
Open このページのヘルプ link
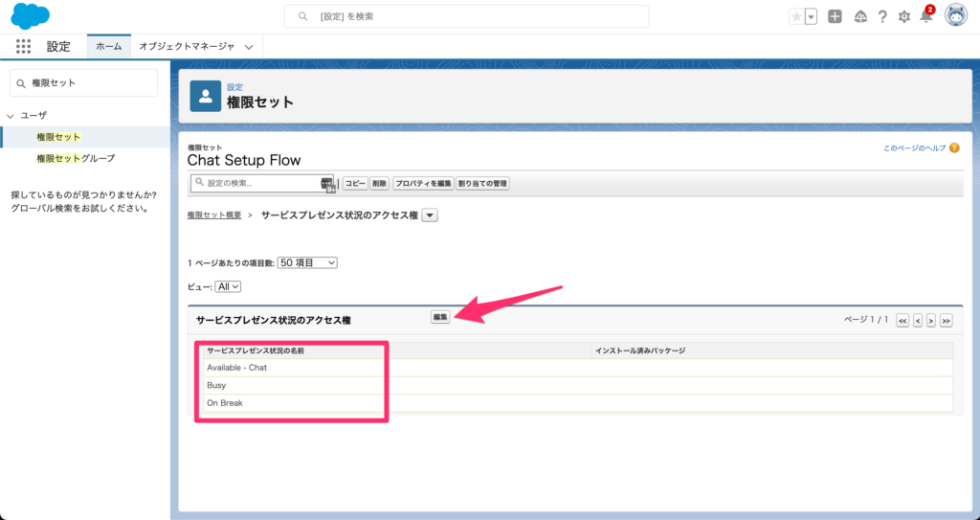tap(914, 148)
